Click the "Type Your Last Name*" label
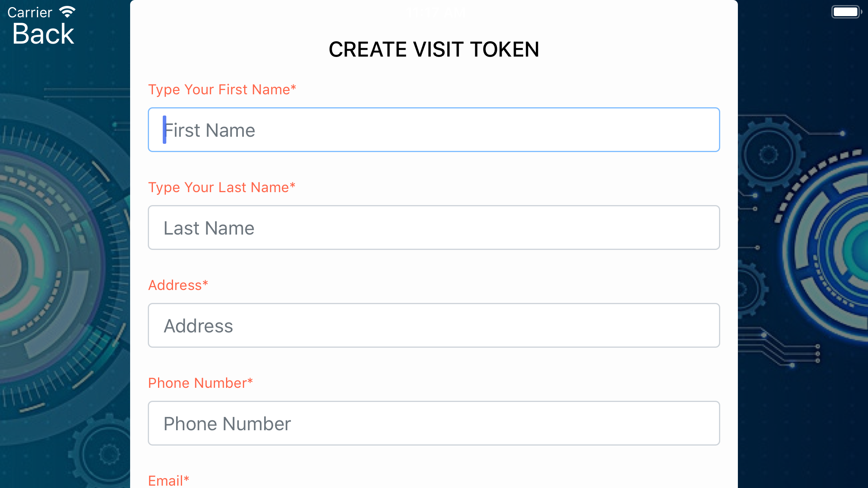 221,187
